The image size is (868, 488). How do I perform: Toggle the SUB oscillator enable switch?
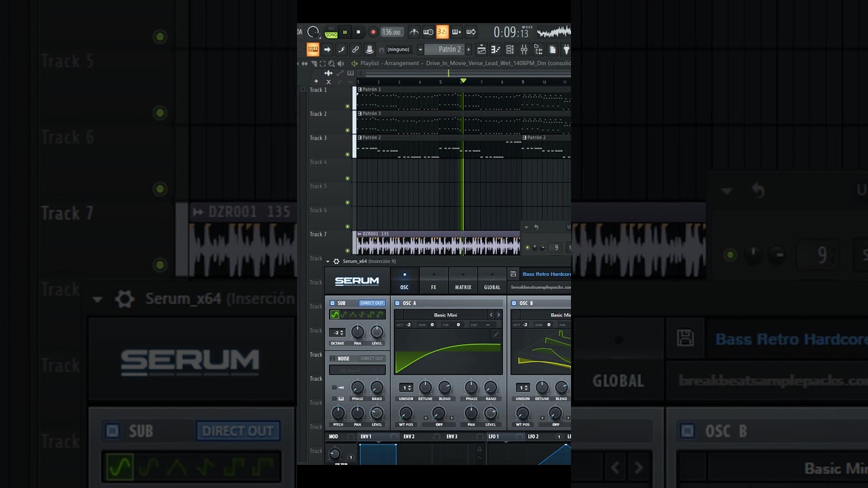332,303
